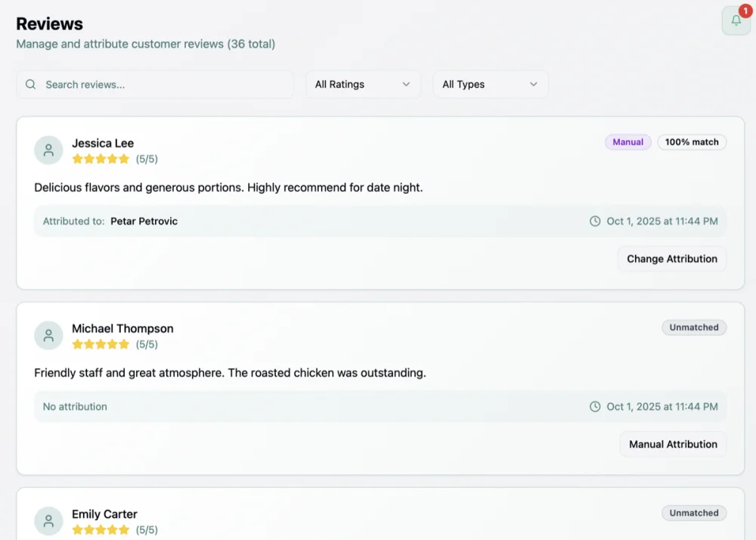The width and height of the screenshot is (756, 540).
Task: Click the purple Manual badge
Action: (627, 142)
